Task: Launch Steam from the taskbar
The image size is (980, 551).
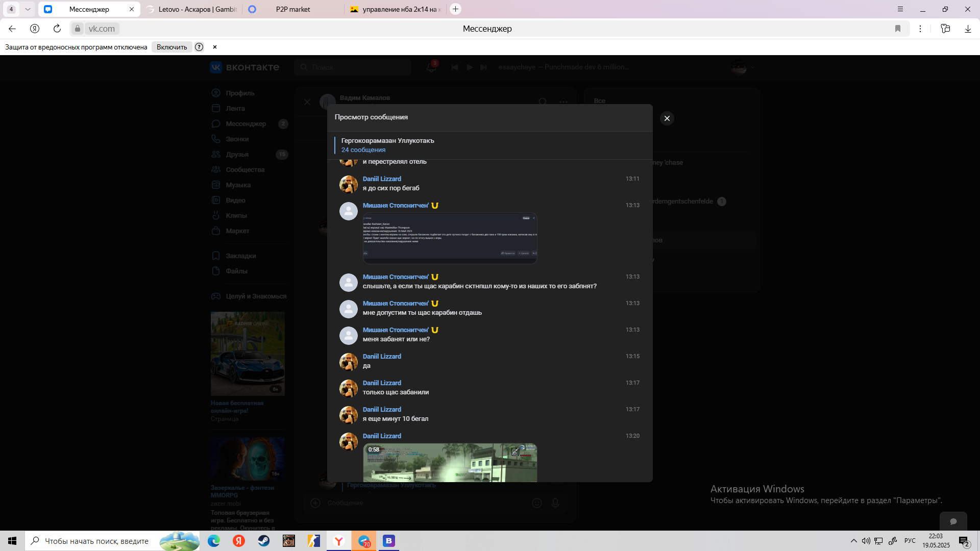Action: [x=263, y=541]
